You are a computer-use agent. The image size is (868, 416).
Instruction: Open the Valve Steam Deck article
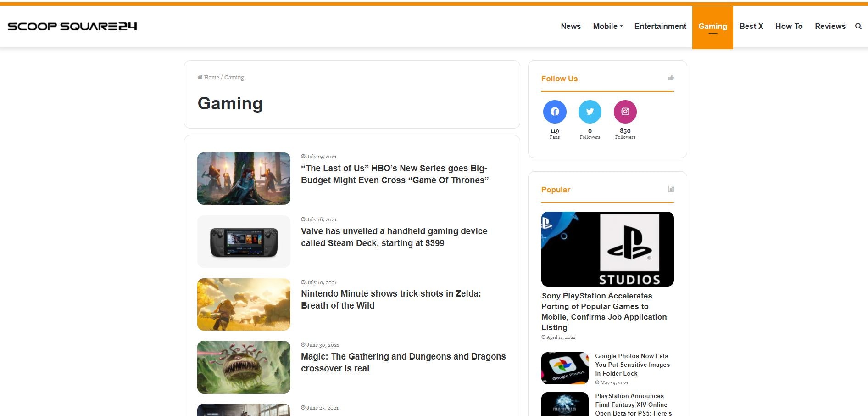click(394, 237)
